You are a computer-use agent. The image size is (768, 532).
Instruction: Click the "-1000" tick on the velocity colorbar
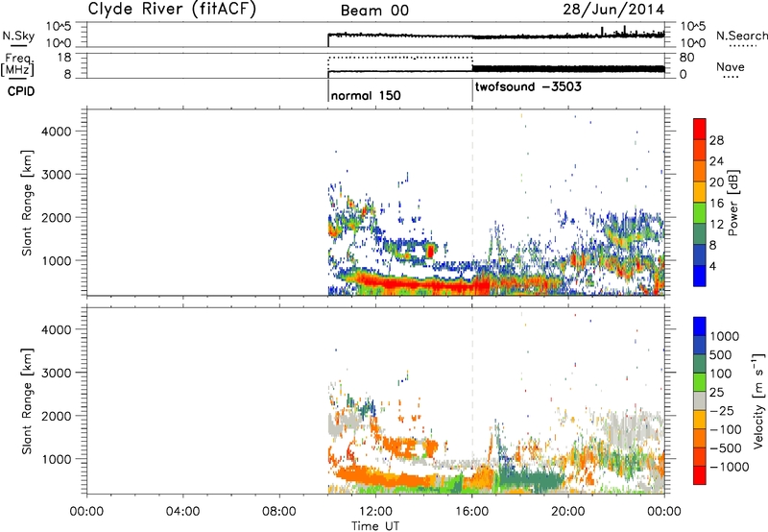click(729, 467)
